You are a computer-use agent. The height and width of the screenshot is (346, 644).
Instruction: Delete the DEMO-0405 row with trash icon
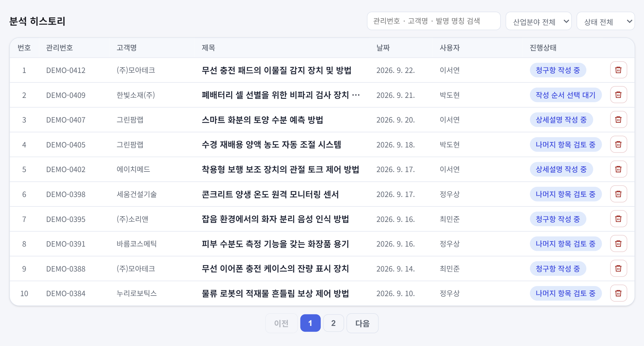point(618,144)
